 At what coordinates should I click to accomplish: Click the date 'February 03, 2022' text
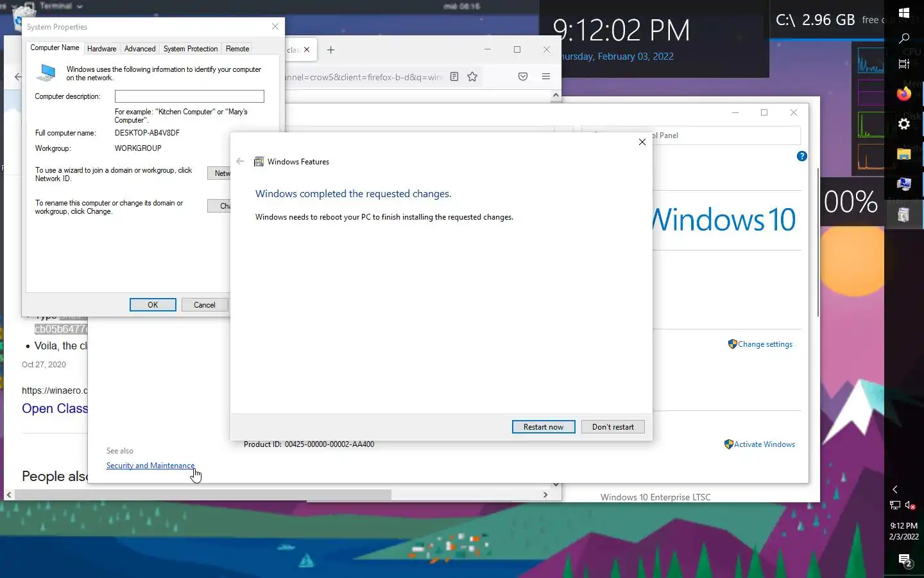(x=635, y=57)
